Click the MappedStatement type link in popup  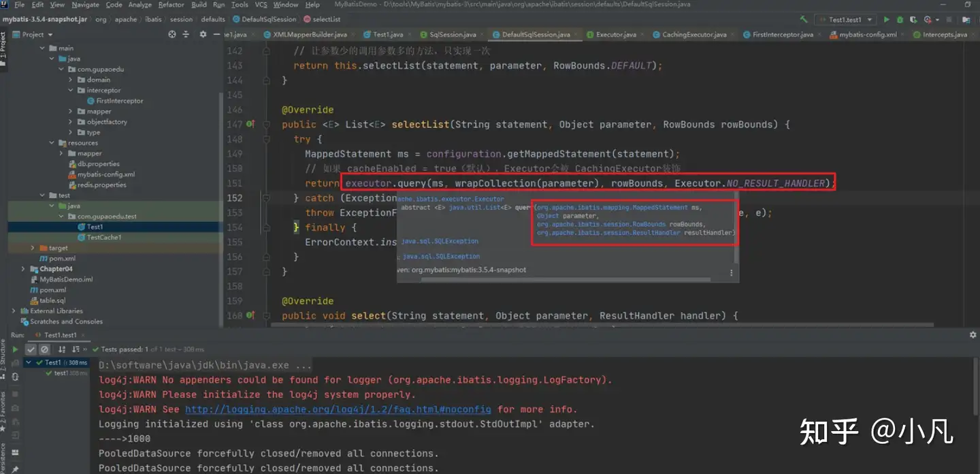click(612, 207)
